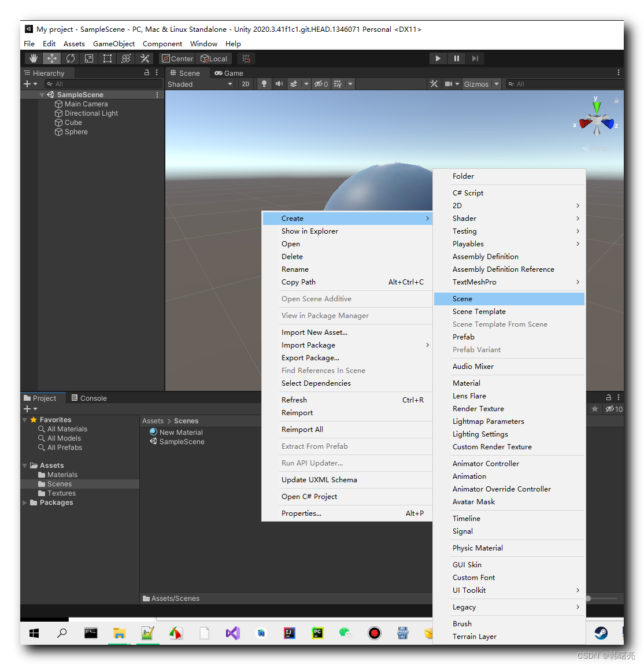Toggle 2D view mode in Scene toolbar
Viewport: 644px width, 665px height.
pos(245,84)
